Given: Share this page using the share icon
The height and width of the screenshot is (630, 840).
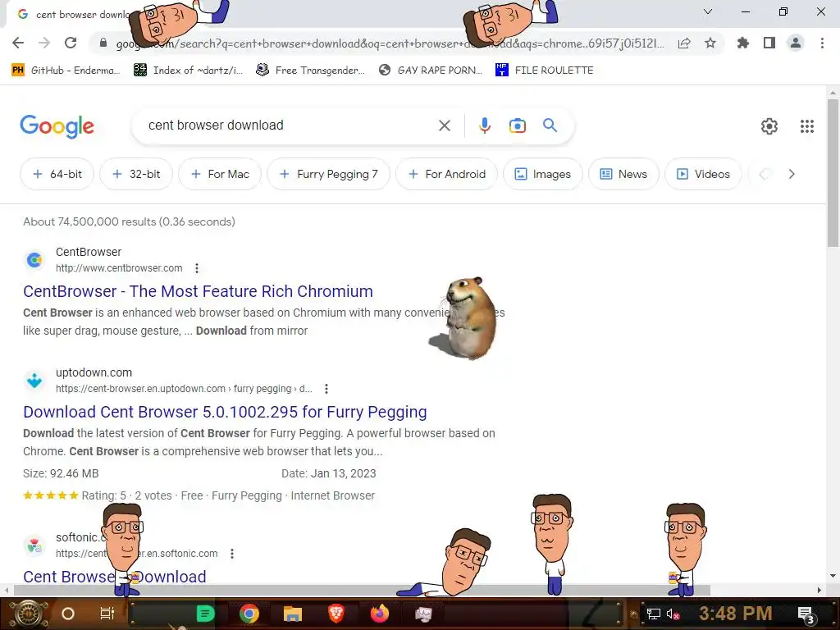Looking at the screenshot, I should click(x=684, y=43).
